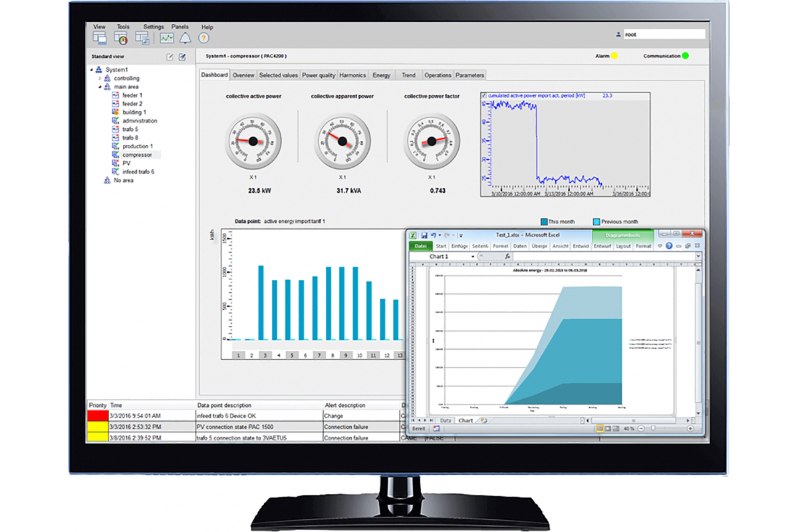The image size is (798, 532).
Task: Switch to the Power quality tab
Action: click(319, 75)
